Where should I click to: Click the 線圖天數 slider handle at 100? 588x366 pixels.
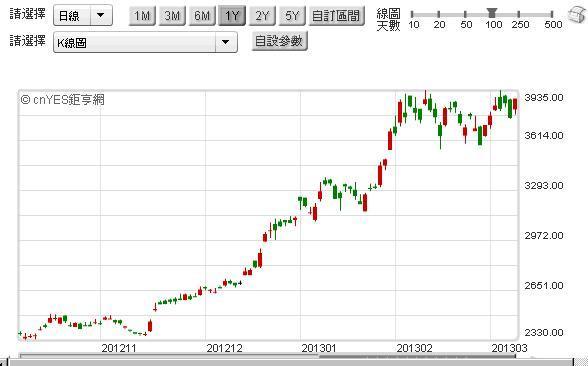(492, 13)
